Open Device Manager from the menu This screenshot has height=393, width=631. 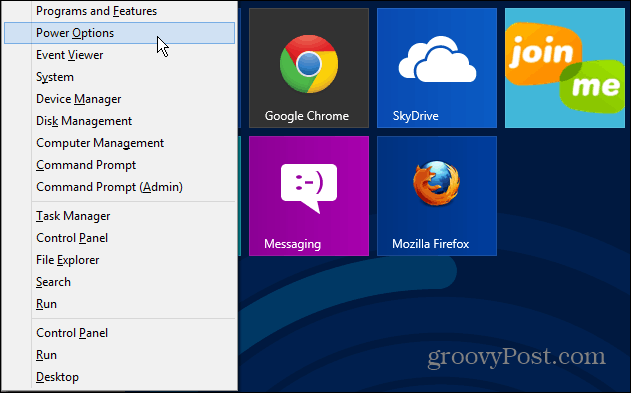(119, 99)
